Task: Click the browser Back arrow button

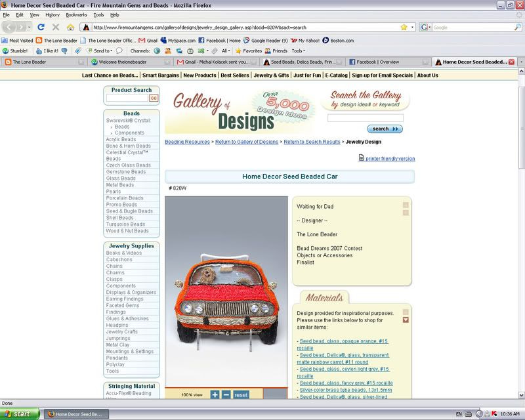Action: pos(9,27)
